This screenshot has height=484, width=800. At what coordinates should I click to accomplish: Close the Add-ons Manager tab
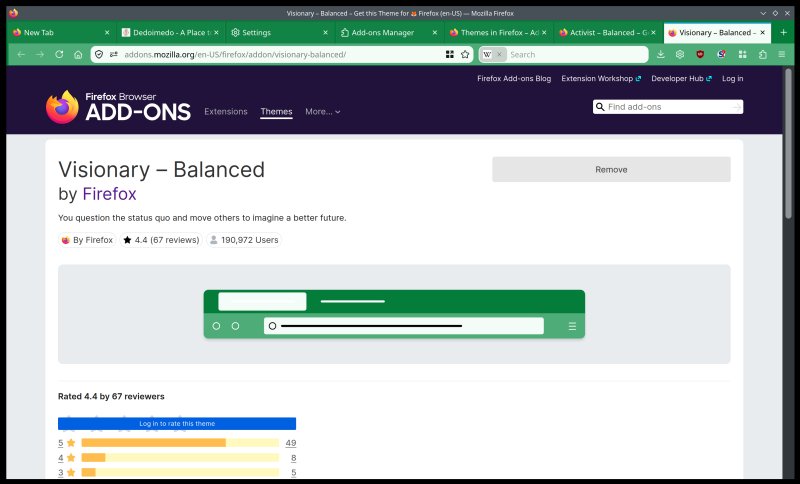coord(435,33)
